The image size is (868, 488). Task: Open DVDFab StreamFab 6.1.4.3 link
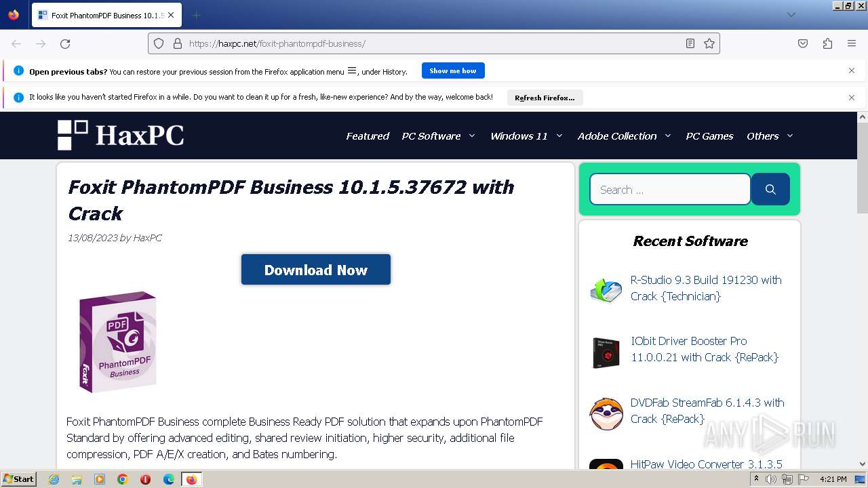[x=707, y=411]
